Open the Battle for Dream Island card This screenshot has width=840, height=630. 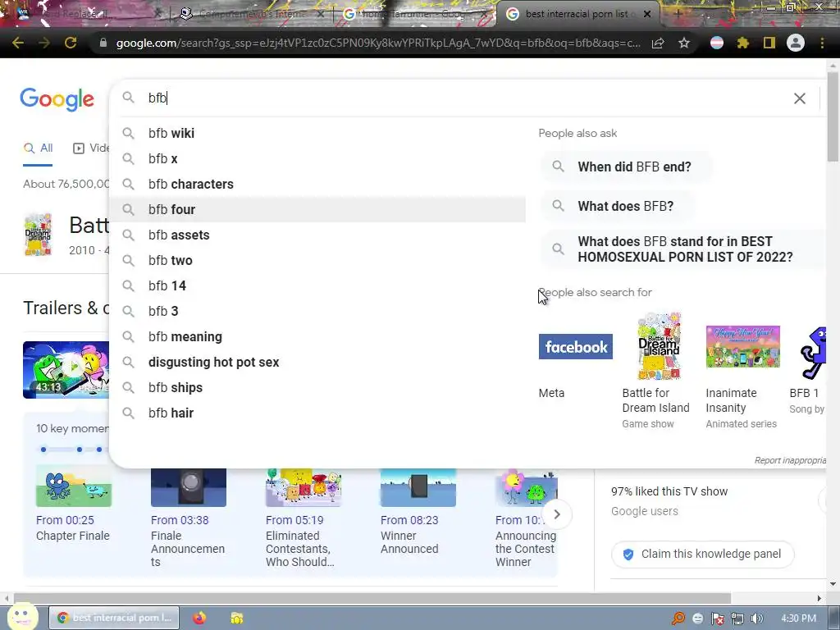659,370
